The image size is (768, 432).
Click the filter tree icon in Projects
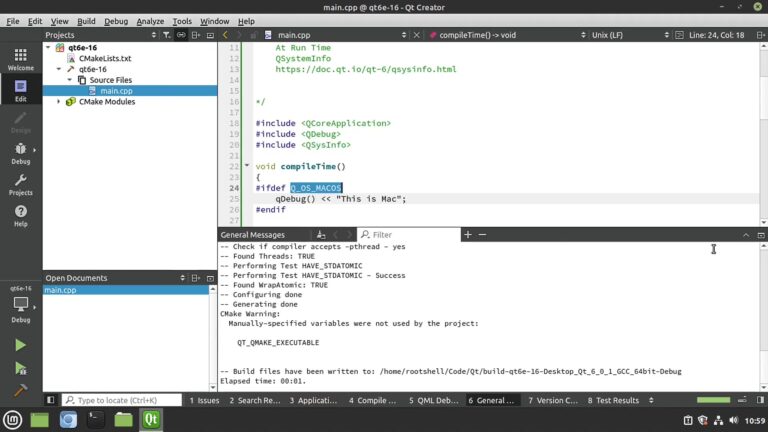pos(167,35)
